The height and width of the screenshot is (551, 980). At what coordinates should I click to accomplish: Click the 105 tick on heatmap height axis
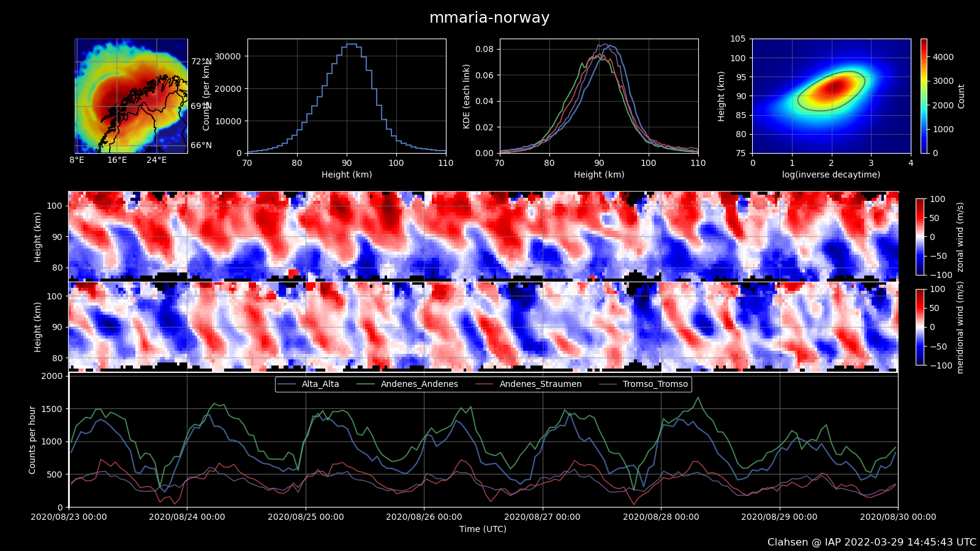coord(737,39)
